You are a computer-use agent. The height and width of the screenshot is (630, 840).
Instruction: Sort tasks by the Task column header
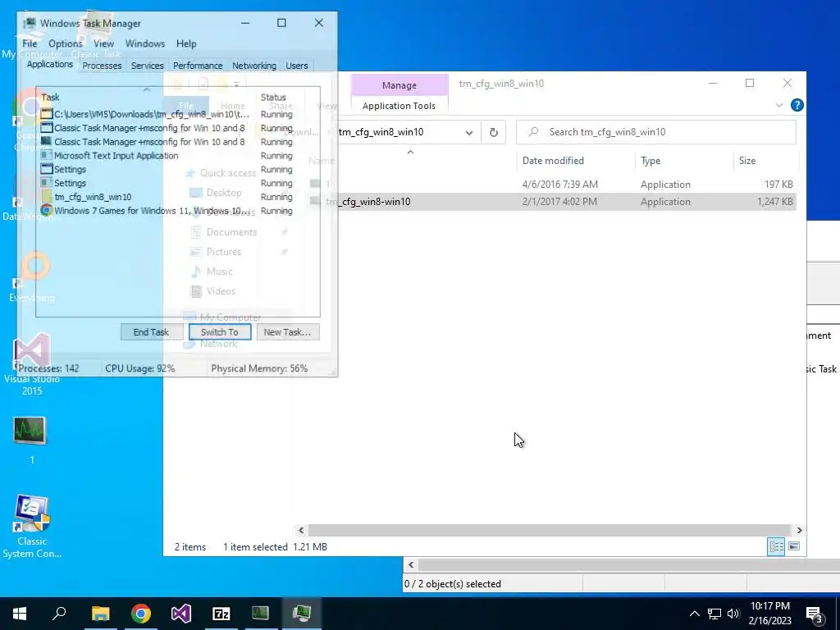(50, 97)
